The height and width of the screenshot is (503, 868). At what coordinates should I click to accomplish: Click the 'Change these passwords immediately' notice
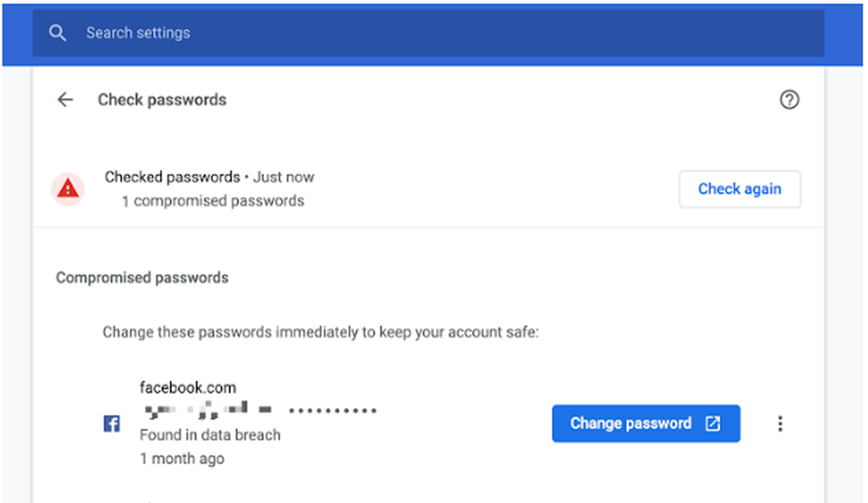coord(321,332)
